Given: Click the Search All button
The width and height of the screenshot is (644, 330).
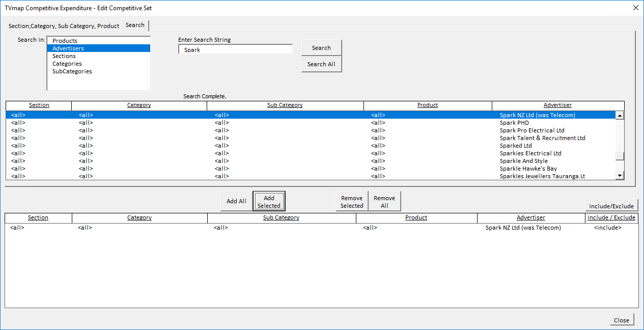Looking at the screenshot, I should point(321,64).
